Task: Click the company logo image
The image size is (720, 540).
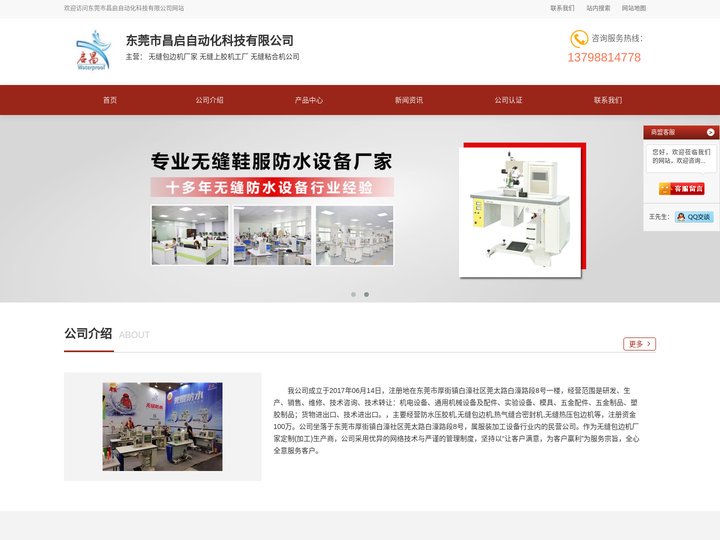Action: [94, 51]
